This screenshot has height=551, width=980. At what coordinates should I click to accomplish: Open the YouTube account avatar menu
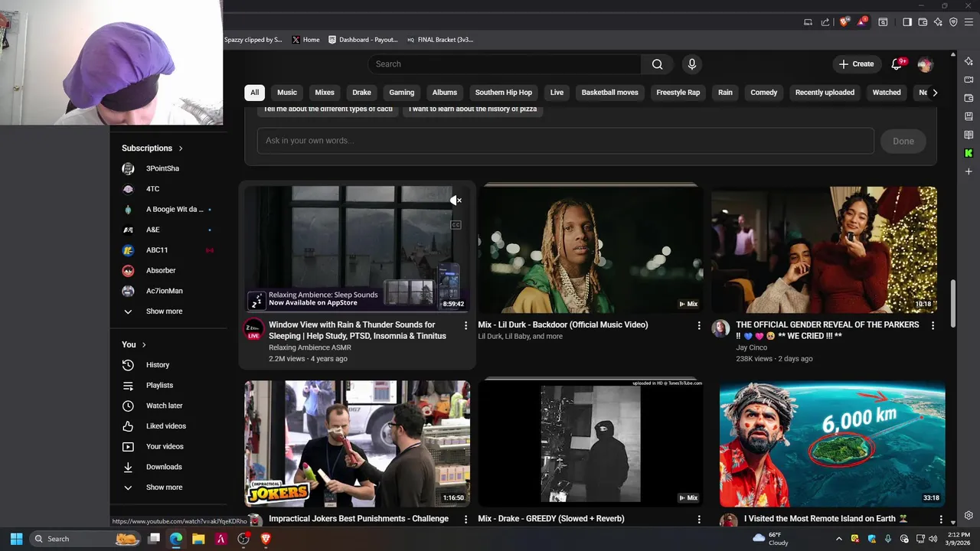tap(925, 64)
